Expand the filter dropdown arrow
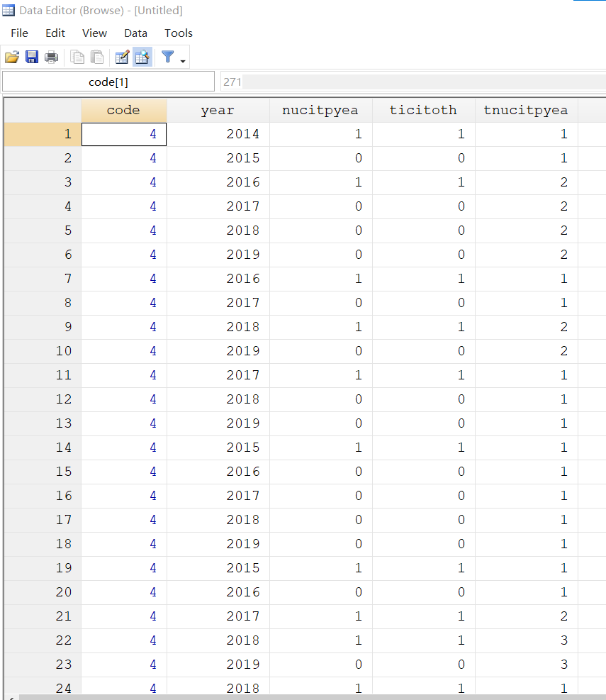 [183, 61]
